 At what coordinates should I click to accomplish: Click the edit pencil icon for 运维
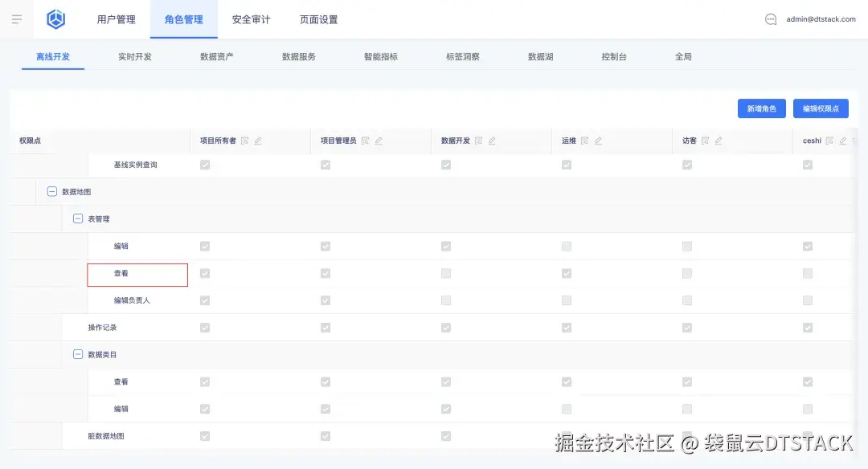[x=599, y=141]
